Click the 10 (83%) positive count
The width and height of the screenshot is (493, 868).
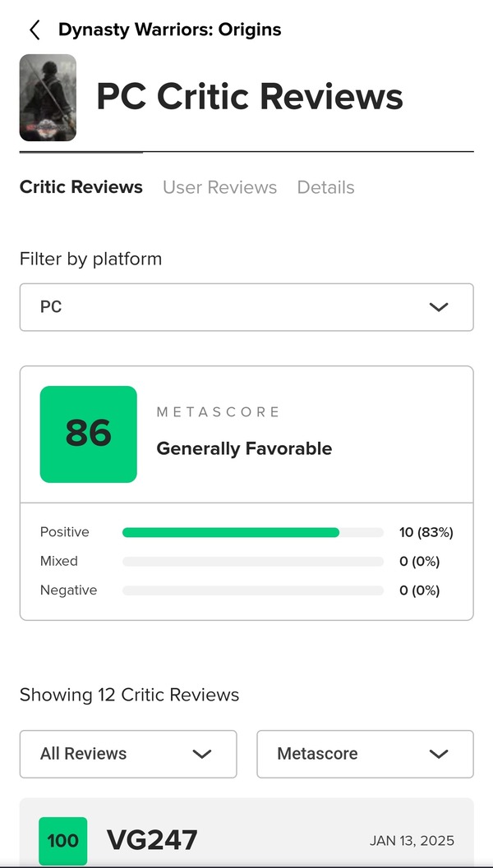coord(426,532)
